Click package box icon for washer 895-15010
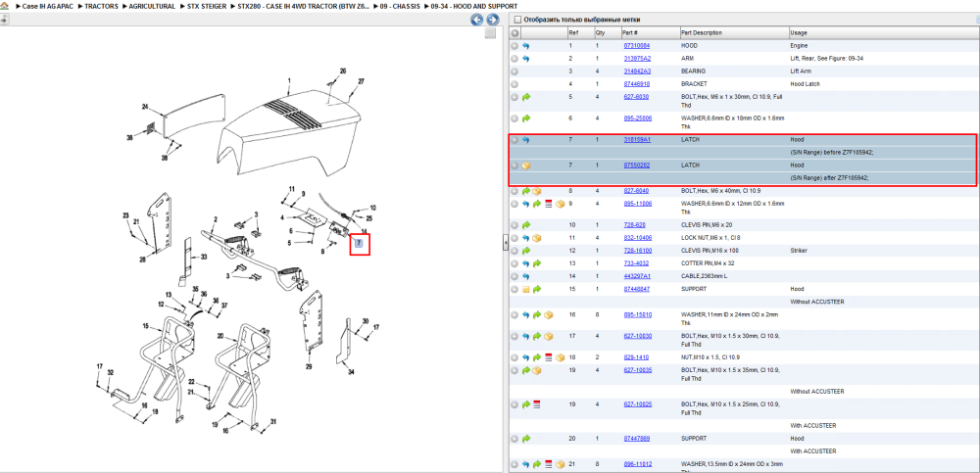Viewport: 980px width, 473px height. coord(548,315)
